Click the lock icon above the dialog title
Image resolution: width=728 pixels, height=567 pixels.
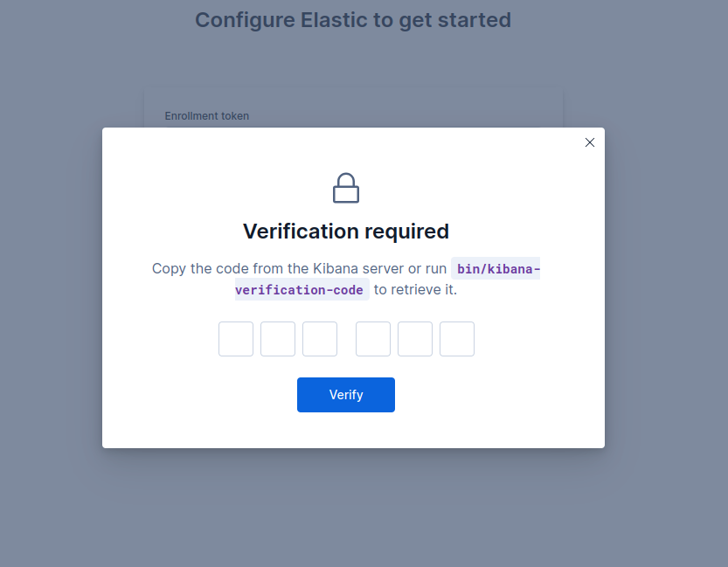click(x=345, y=187)
